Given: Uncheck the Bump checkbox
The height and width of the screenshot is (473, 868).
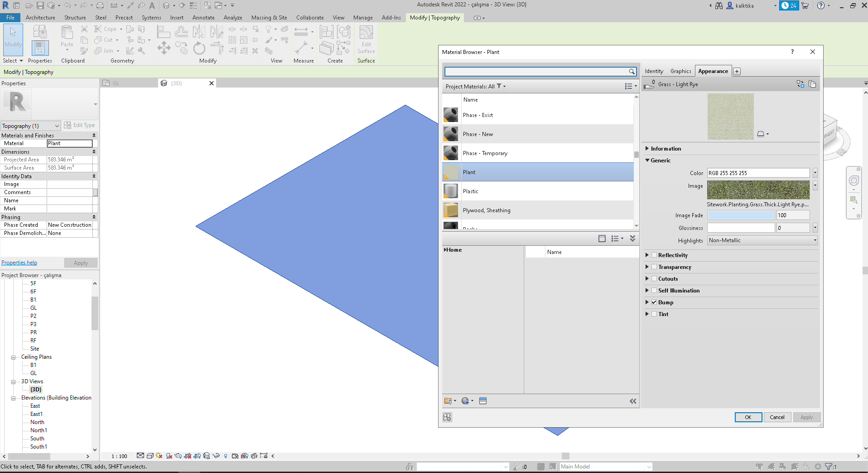Looking at the screenshot, I should point(654,302).
